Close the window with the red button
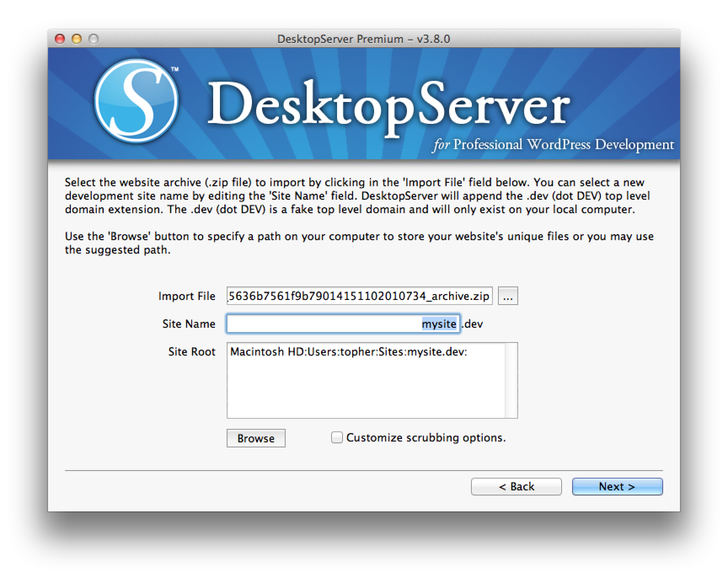Image resolution: width=728 pixels, height=578 pixels. tap(60, 39)
